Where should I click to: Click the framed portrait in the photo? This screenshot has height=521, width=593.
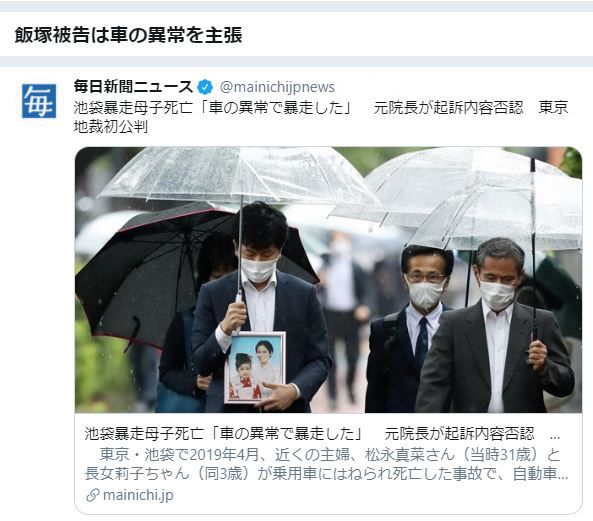point(255,367)
